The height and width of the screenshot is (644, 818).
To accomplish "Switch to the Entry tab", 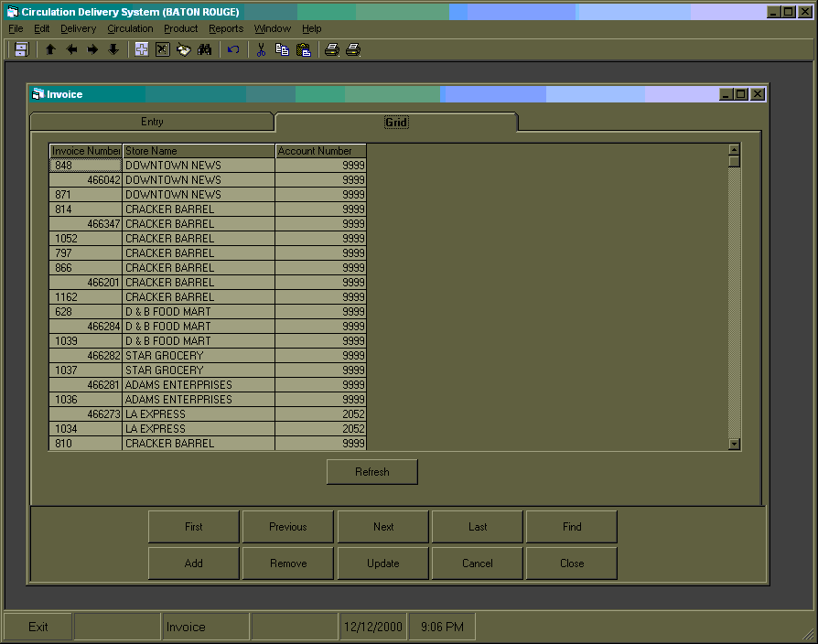I will pyautogui.click(x=152, y=122).
